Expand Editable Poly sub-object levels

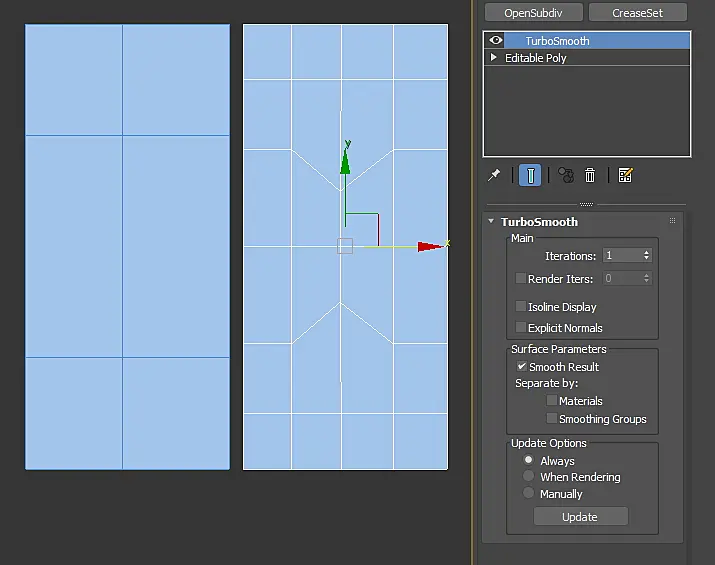[493, 57]
